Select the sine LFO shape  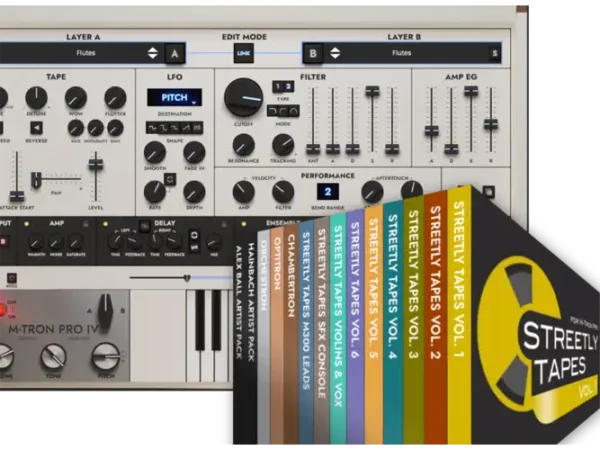coord(152,128)
